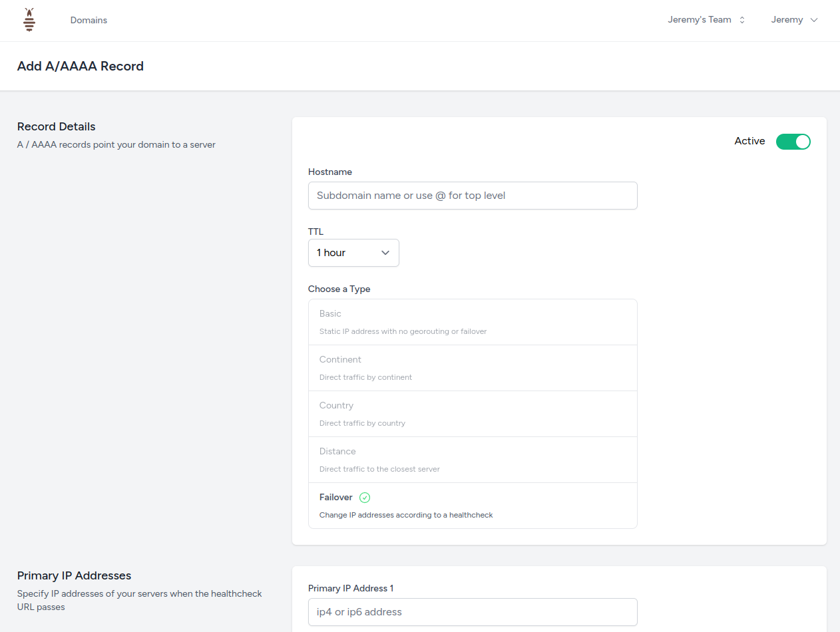This screenshot has height=632, width=840.
Task: Click the Choose a Type label
Action: [339, 289]
